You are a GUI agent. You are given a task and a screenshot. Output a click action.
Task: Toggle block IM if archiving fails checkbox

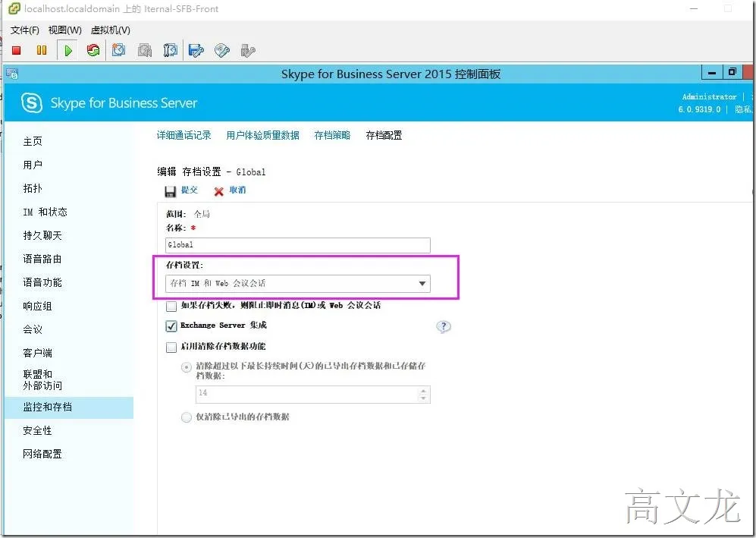coord(171,307)
